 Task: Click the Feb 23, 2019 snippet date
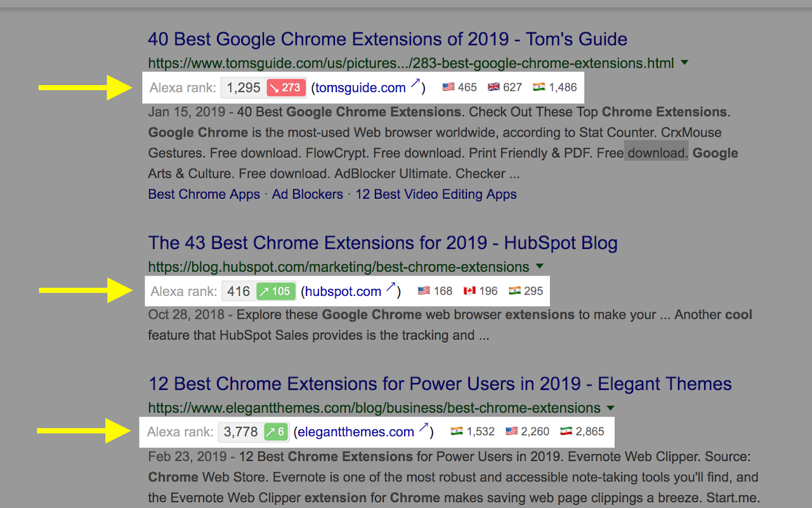pyautogui.click(x=187, y=457)
